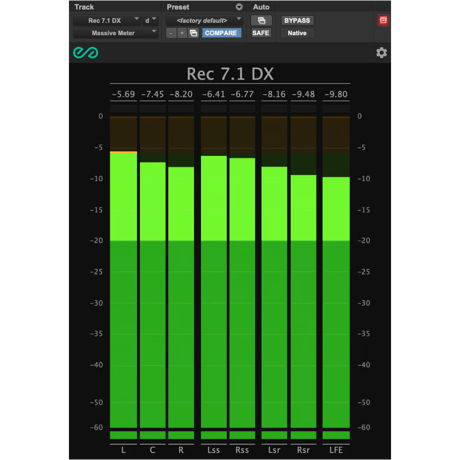Image resolution: width=460 pixels, height=460 pixels.
Task: Open the insert position d dropdown
Action: (x=150, y=20)
